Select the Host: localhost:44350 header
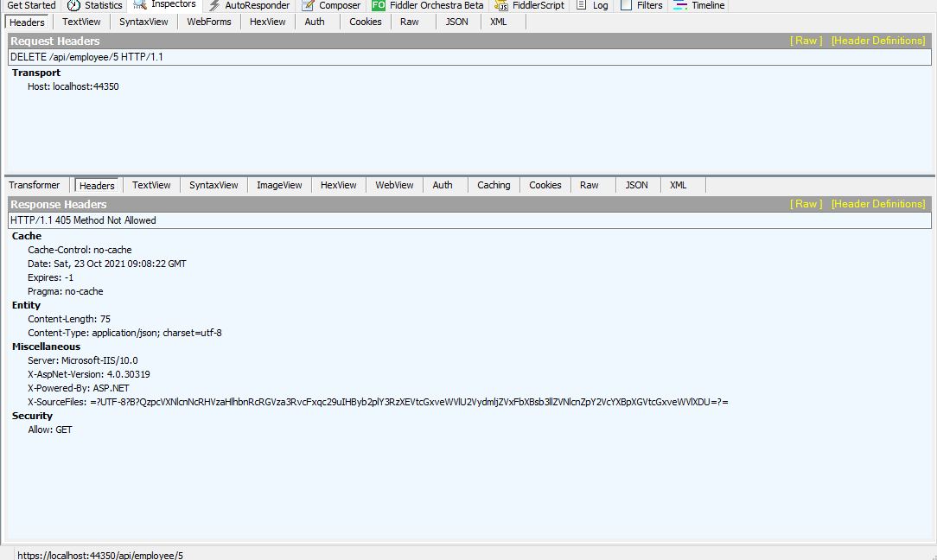 click(x=73, y=86)
